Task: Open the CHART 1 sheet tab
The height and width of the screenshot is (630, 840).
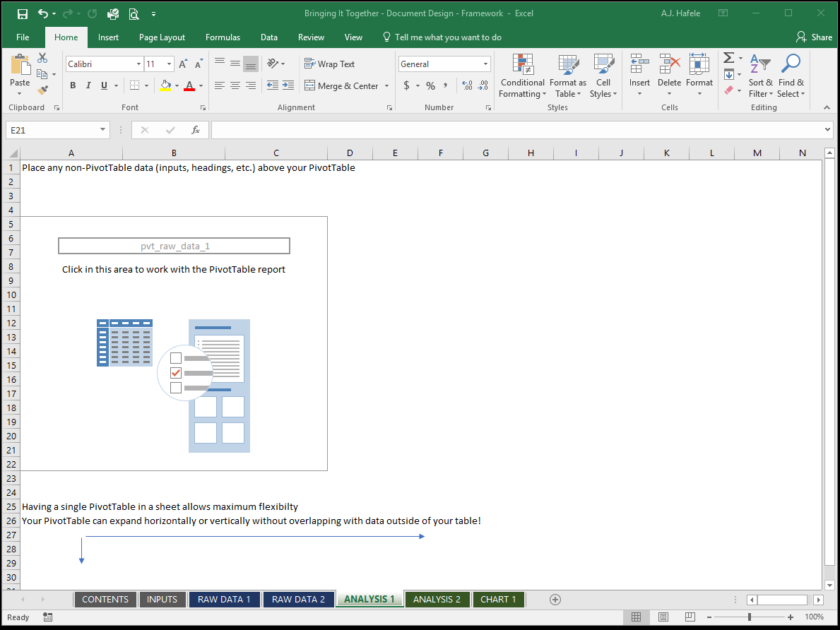Action: pyautogui.click(x=498, y=599)
